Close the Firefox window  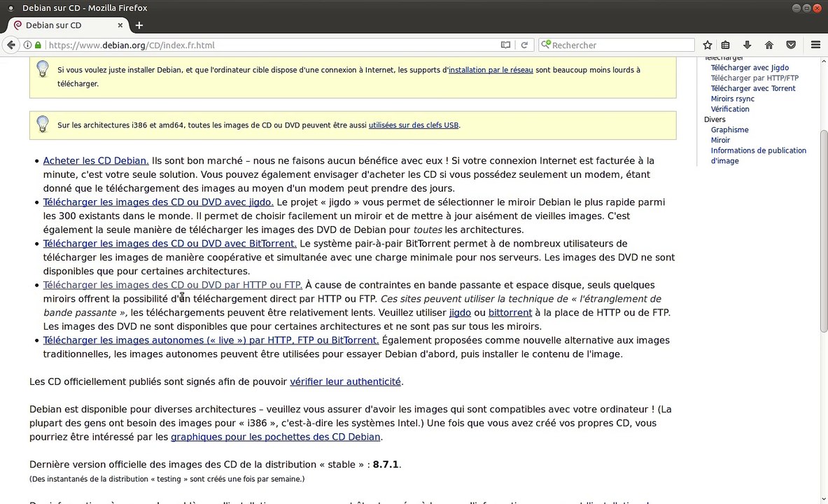coord(817,8)
